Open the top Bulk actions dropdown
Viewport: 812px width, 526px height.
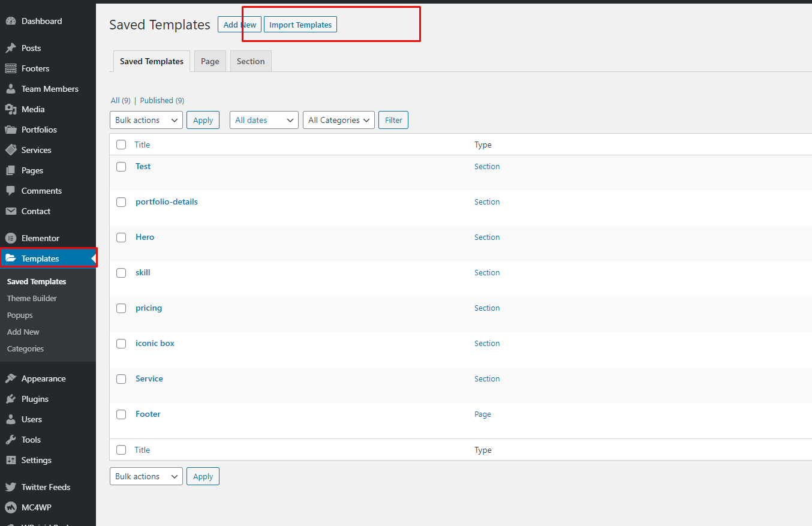coord(146,120)
